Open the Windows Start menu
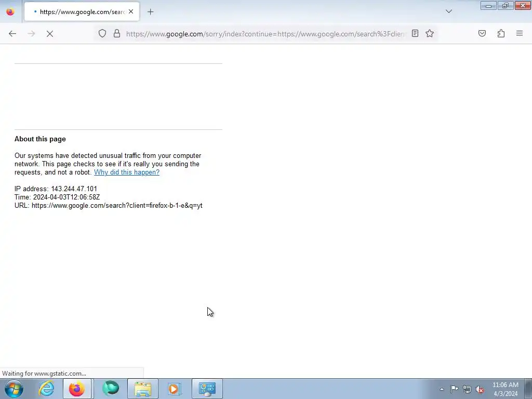This screenshot has width=532, height=399. 14,389
